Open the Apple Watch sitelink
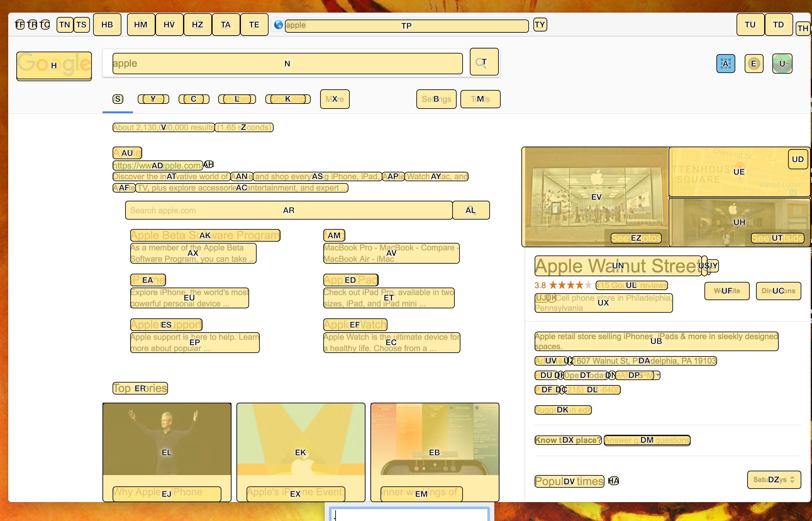The height and width of the screenshot is (521, 812). (355, 324)
